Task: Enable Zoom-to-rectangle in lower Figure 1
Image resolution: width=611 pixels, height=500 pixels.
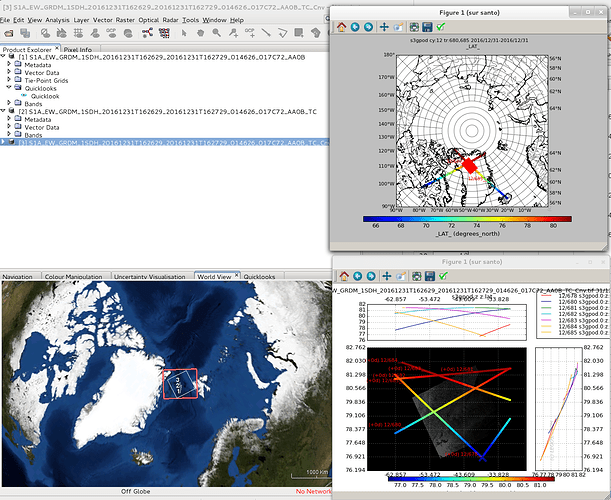Action: [401, 276]
